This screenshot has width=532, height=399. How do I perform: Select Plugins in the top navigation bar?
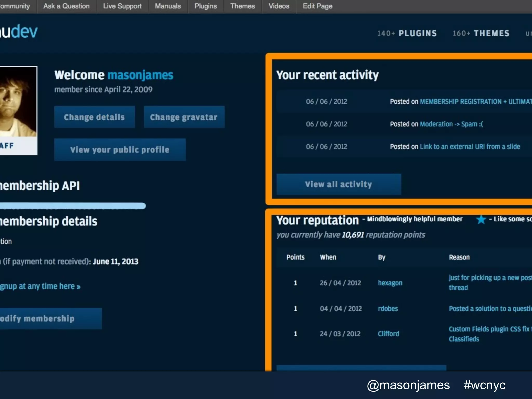coord(205,6)
